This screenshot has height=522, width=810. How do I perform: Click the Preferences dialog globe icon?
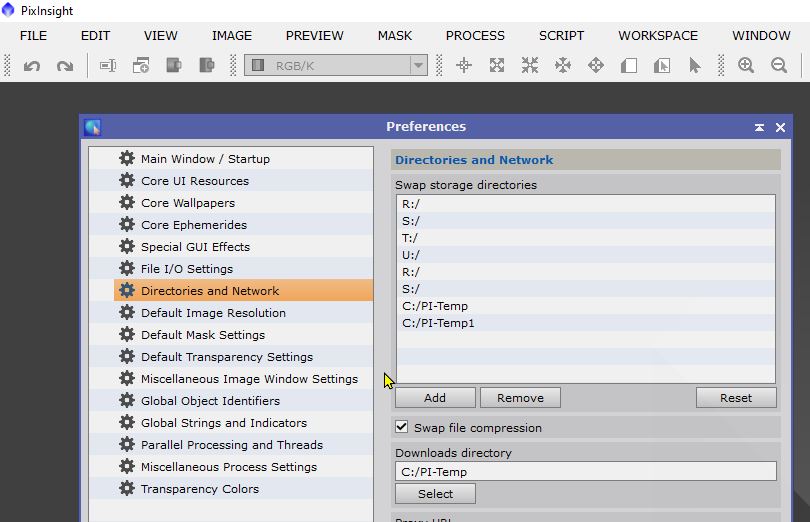coord(93,127)
